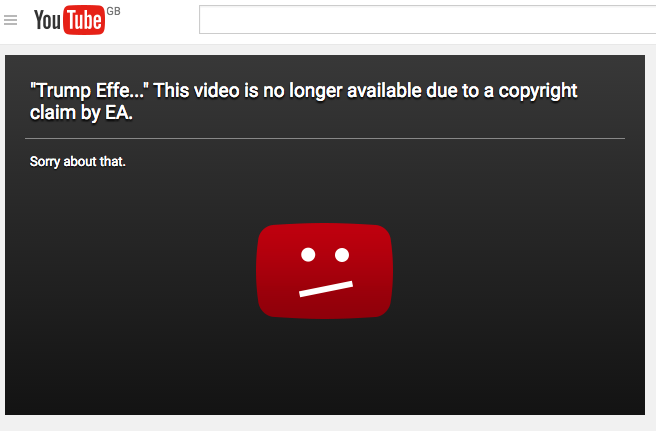Click the slanted mouth of the sad face
The image size is (656, 431).
(x=326, y=289)
